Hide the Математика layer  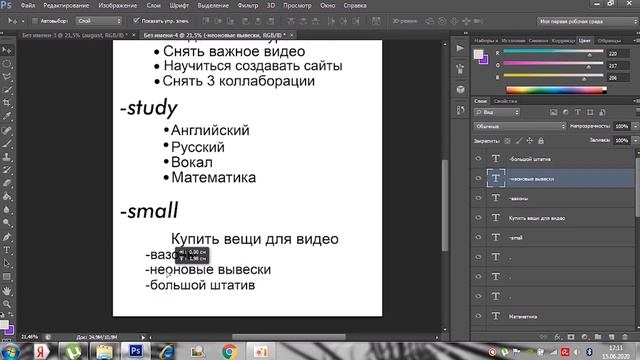tap(478, 316)
